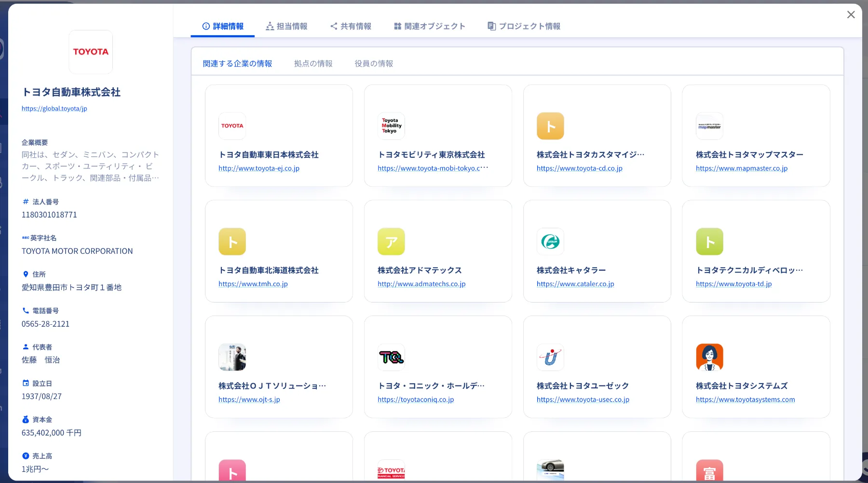This screenshot has height=483, width=868.
Task: Open the プロジェクト情報 tab
Action: 524,26
